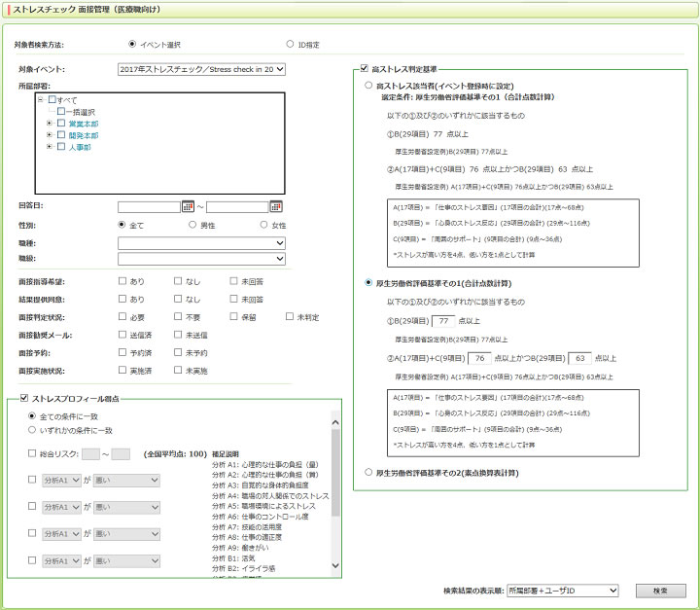Check 必要 for 面接判定状況
This screenshot has height=610, width=700.
[x=122, y=316]
